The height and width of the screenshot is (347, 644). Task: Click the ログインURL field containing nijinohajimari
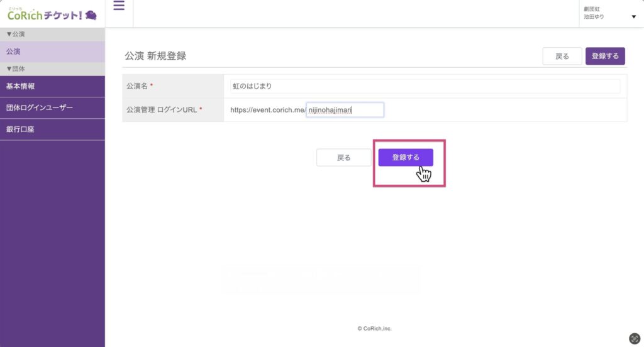pos(345,110)
